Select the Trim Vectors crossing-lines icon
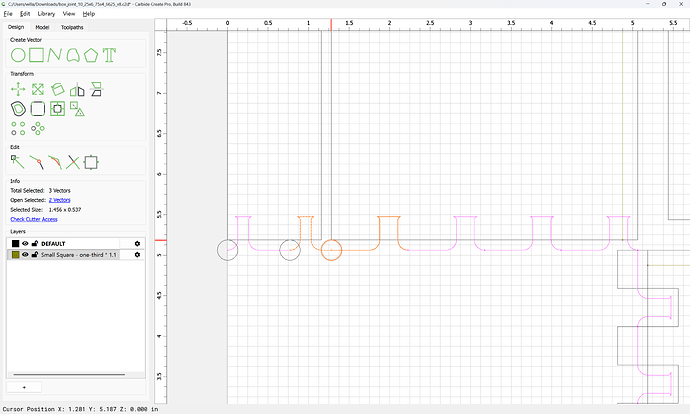 pos(73,162)
